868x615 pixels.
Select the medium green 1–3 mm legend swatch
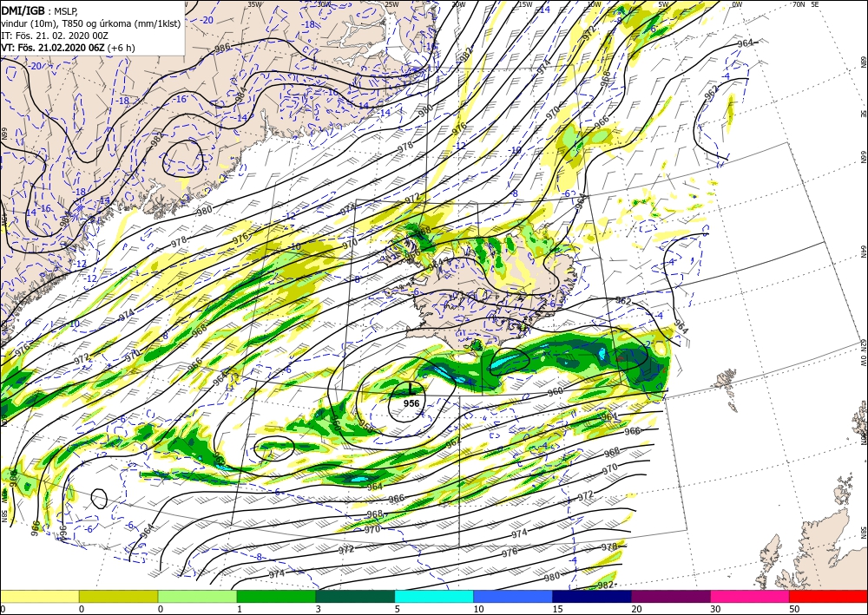tap(276, 596)
